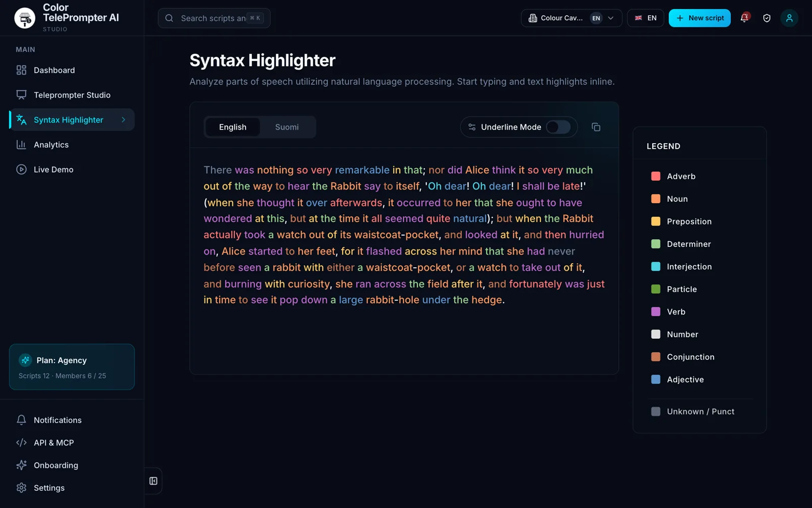The width and height of the screenshot is (812, 508).
Task: Click the Verb color swatch
Action: [656, 312]
